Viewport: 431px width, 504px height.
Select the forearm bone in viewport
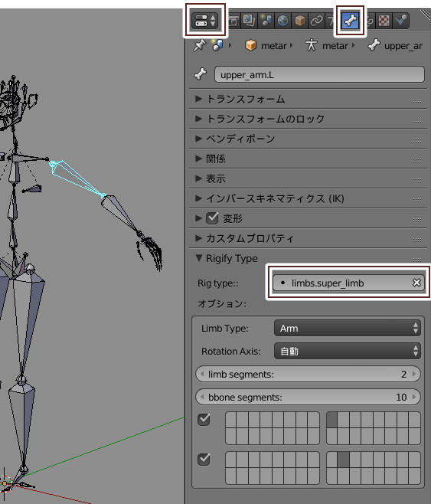point(119,212)
